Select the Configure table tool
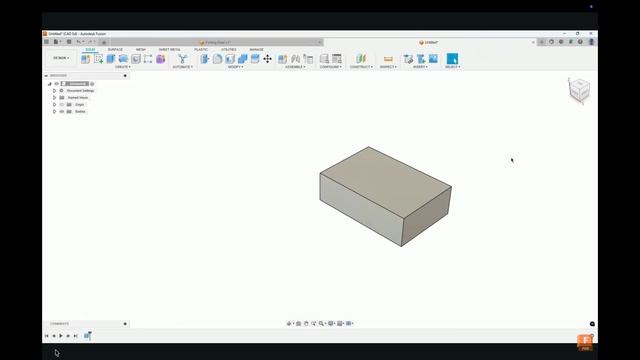The image size is (640, 360). click(x=337, y=59)
